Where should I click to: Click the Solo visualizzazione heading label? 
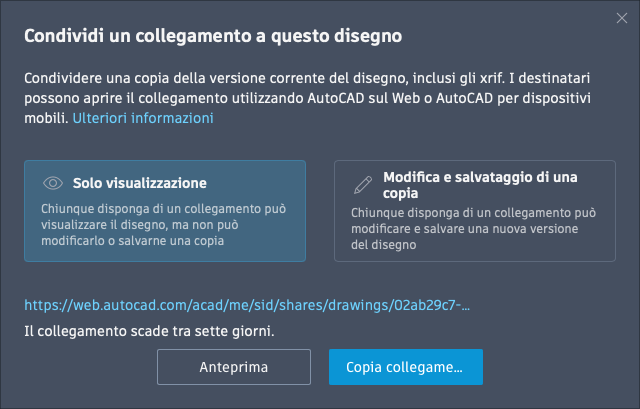139,184
